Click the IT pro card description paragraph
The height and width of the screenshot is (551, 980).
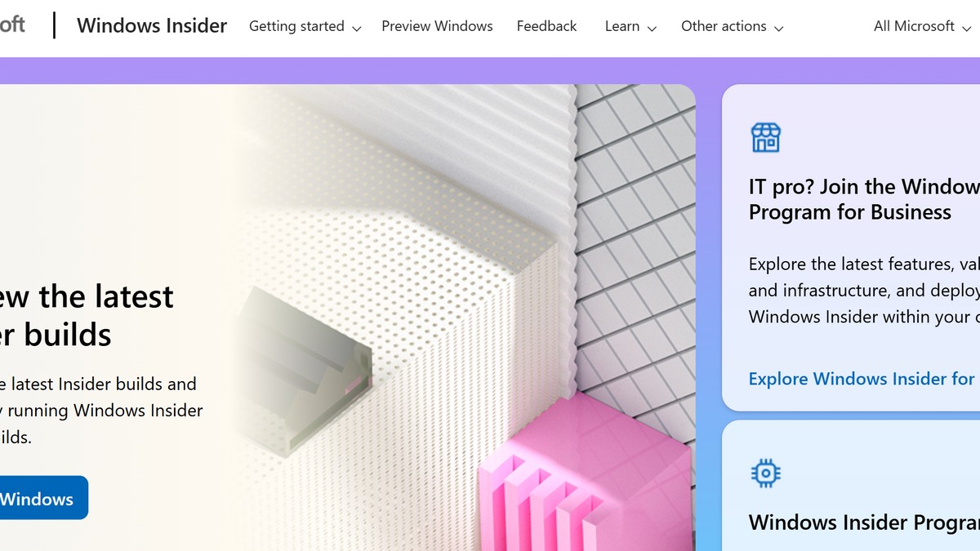click(x=864, y=291)
